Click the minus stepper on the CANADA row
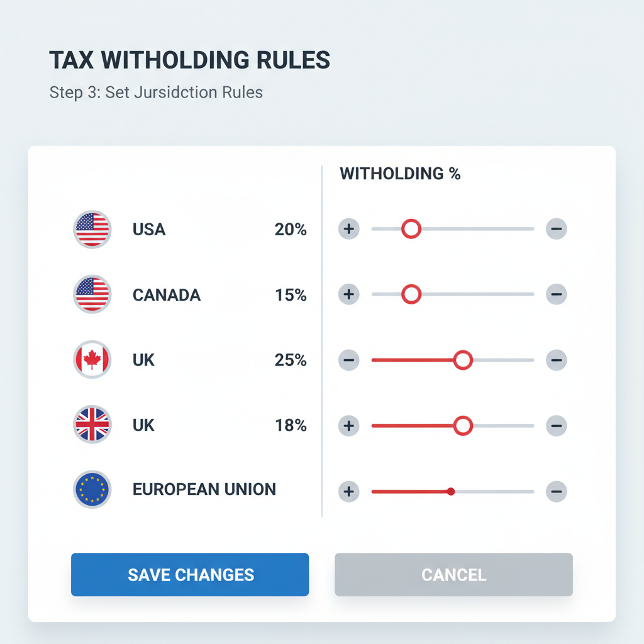This screenshot has height=644, width=644. click(x=557, y=294)
